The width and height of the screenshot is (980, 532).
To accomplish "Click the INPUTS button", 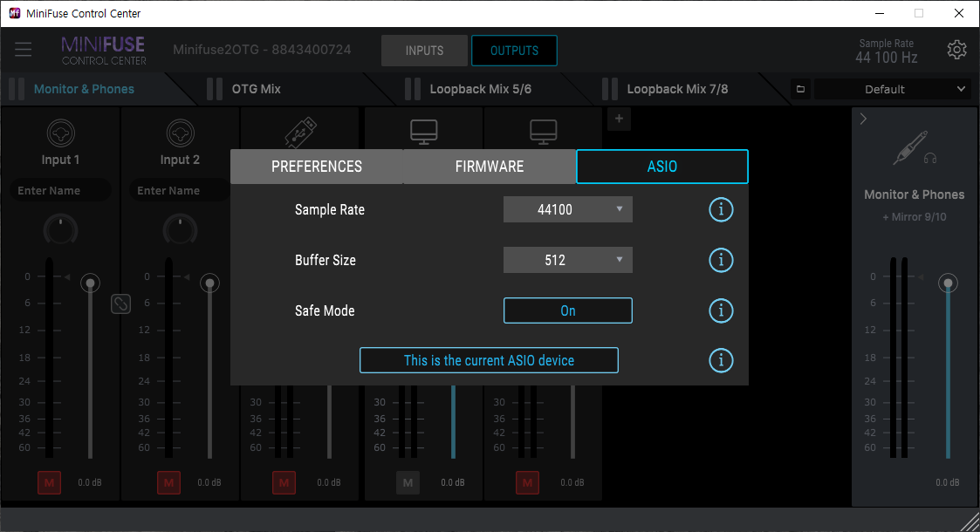I will tap(424, 51).
